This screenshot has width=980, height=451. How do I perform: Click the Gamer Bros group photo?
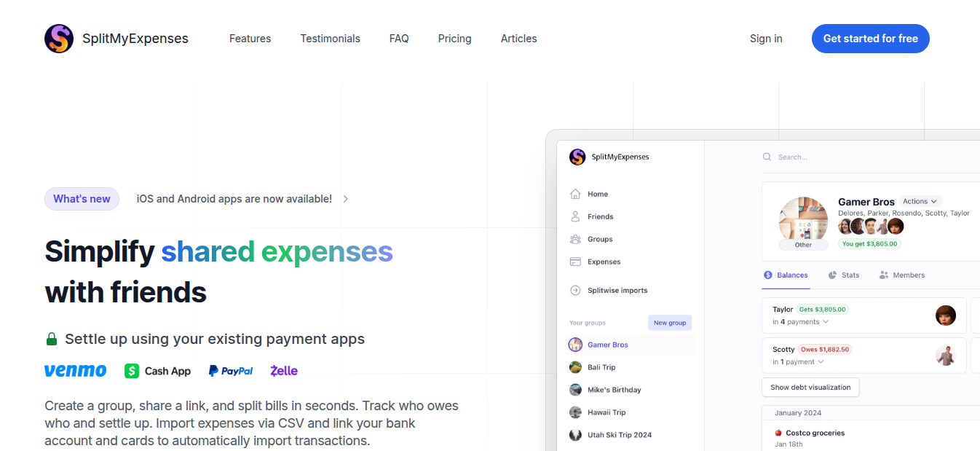(x=803, y=221)
